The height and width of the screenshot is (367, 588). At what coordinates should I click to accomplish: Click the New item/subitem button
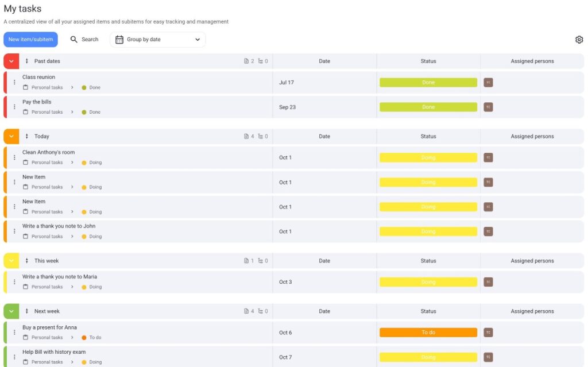(x=30, y=40)
